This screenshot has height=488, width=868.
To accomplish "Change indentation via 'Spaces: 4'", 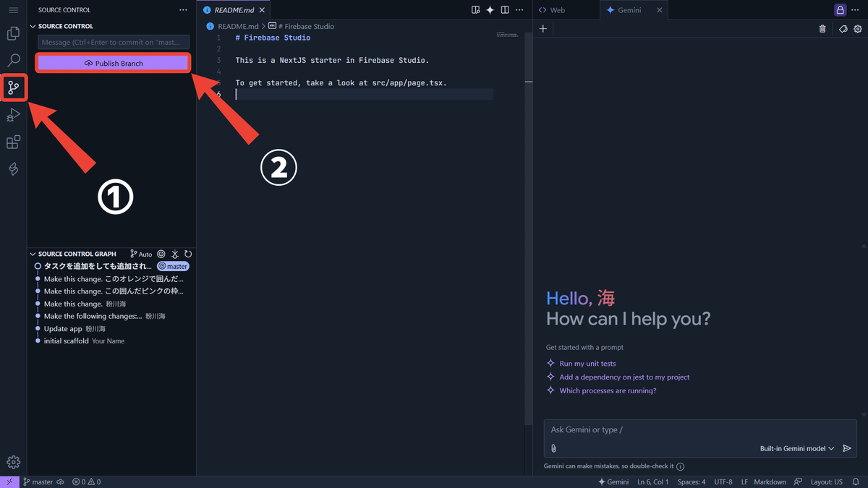I will click(692, 481).
